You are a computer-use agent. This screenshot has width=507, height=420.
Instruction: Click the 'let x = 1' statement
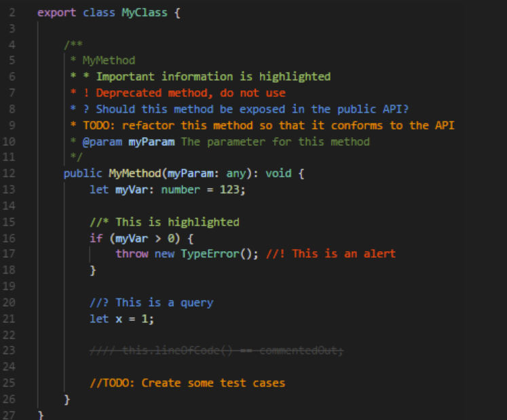[122, 319]
